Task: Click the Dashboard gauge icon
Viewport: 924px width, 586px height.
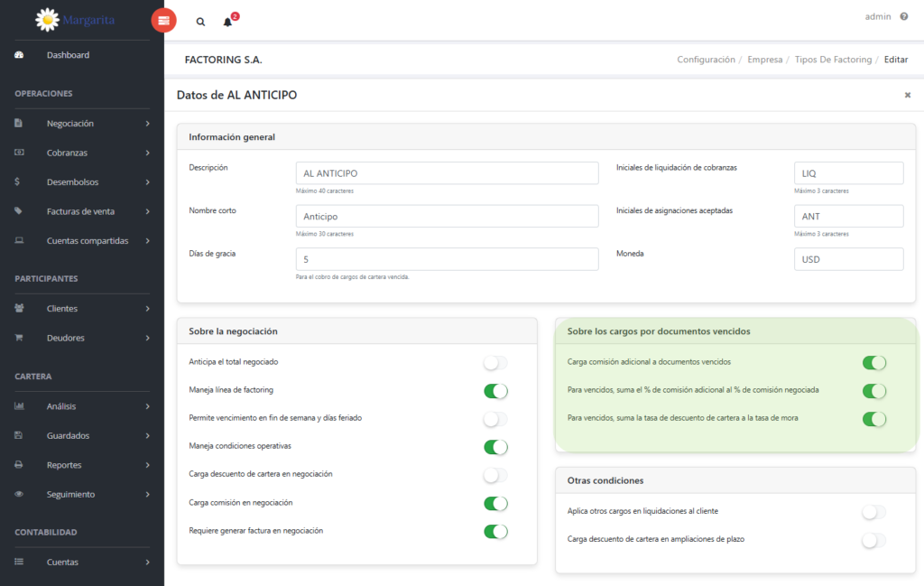Action: coord(19,55)
